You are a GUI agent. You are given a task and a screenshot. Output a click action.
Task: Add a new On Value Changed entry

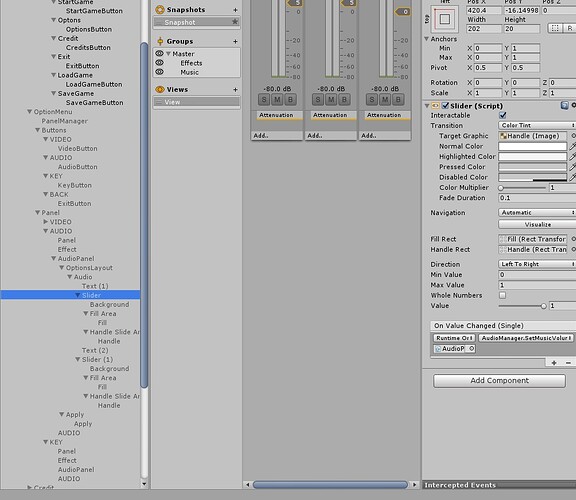(x=554, y=363)
